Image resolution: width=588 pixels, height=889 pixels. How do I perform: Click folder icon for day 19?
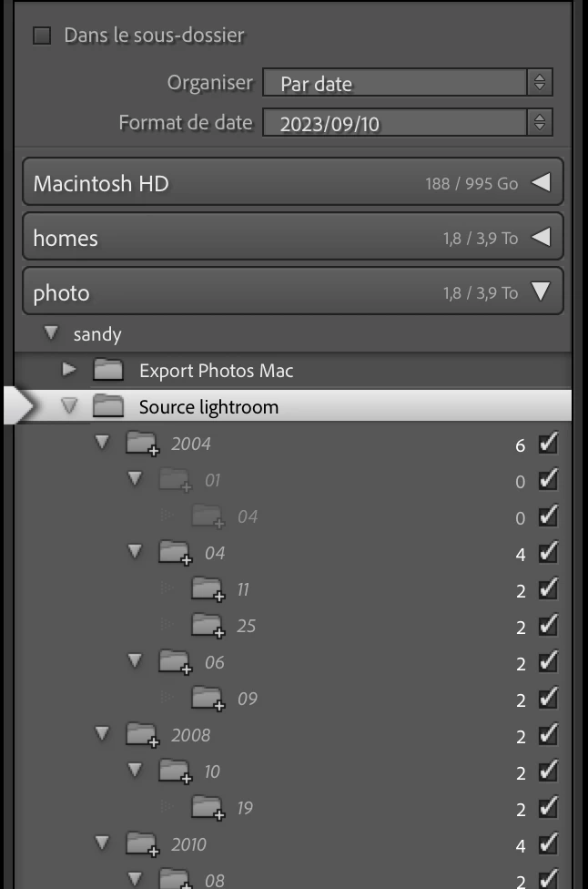pyautogui.click(x=208, y=808)
